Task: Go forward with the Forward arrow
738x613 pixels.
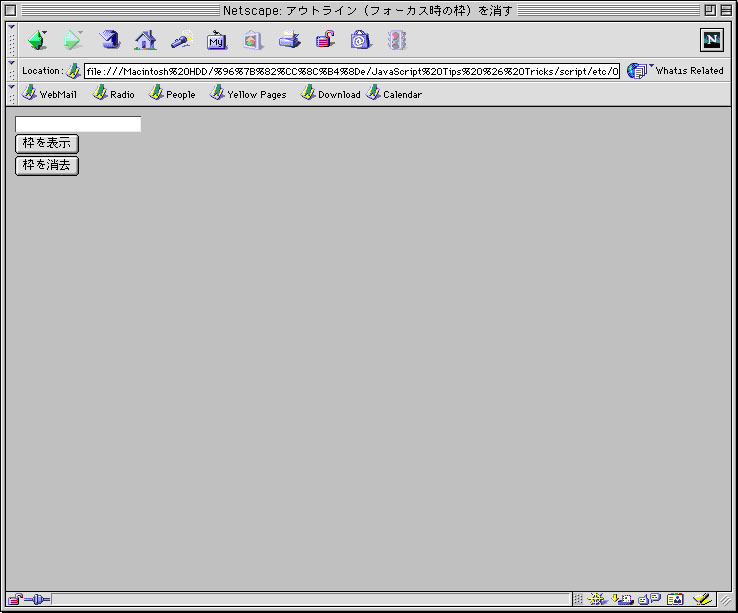Action: coord(72,40)
